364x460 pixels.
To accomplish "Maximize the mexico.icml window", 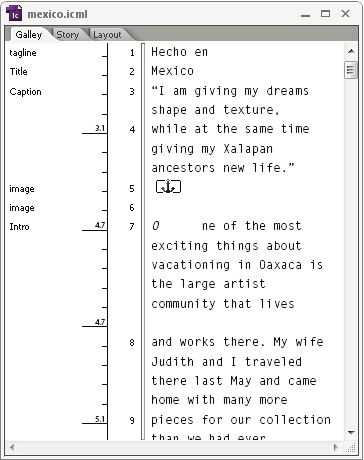I will pos(325,14).
